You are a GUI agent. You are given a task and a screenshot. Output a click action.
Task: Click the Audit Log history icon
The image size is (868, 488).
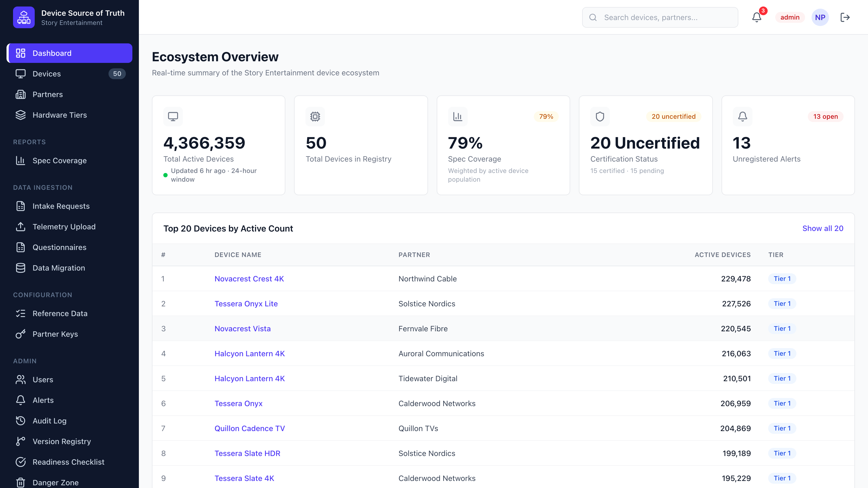[x=21, y=421]
